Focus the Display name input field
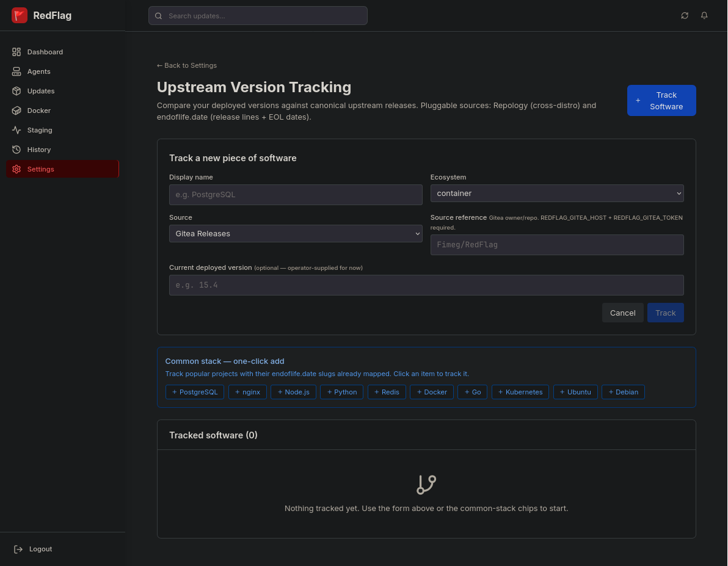Image resolution: width=728 pixels, height=566 pixels. pyautogui.click(x=296, y=195)
